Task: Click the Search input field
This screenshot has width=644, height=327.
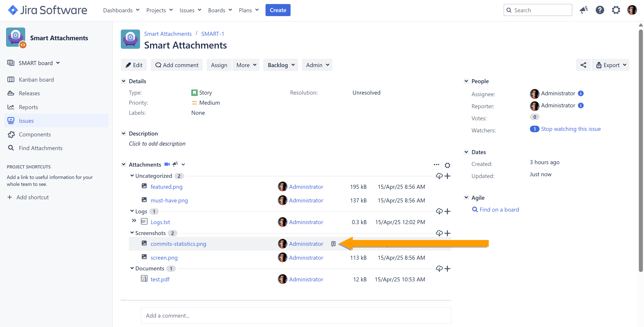Action: (x=538, y=10)
